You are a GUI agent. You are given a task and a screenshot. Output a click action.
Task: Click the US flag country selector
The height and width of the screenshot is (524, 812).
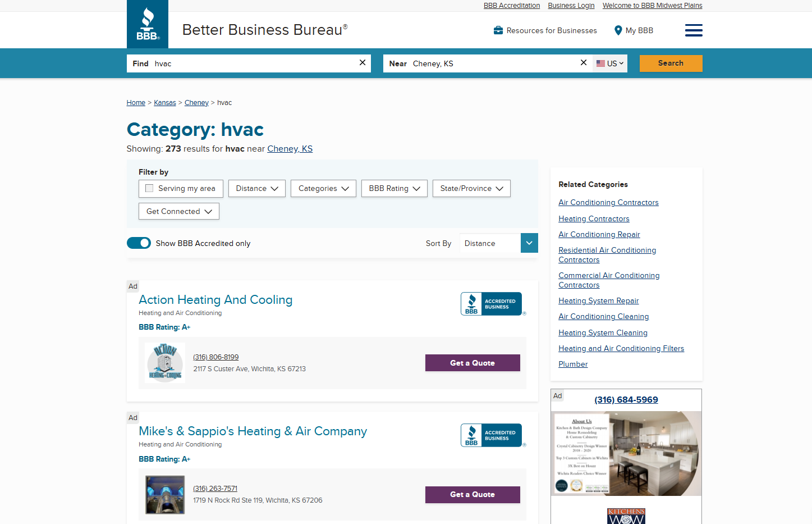pos(609,63)
